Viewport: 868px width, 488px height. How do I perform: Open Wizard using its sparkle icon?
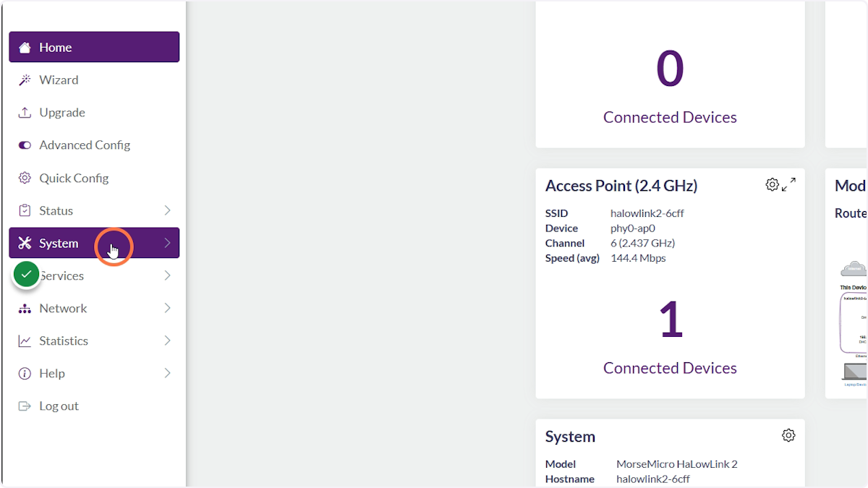(x=25, y=80)
